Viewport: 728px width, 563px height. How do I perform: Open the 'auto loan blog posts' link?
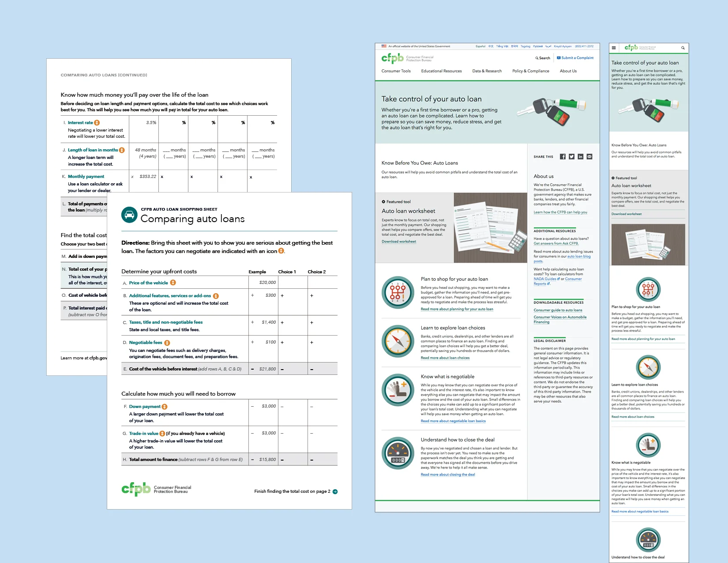pos(579,257)
